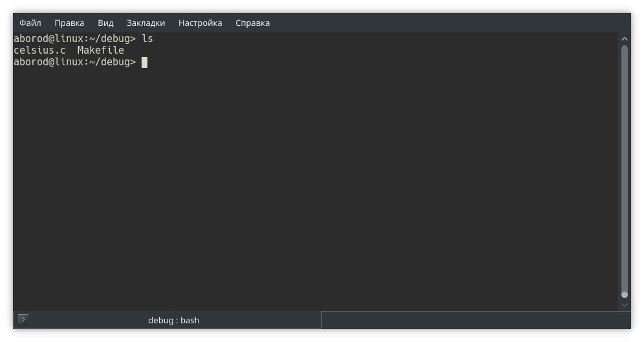Click the celsius.c filename in output
This screenshot has height=342, width=644.
pyautogui.click(x=39, y=50)
